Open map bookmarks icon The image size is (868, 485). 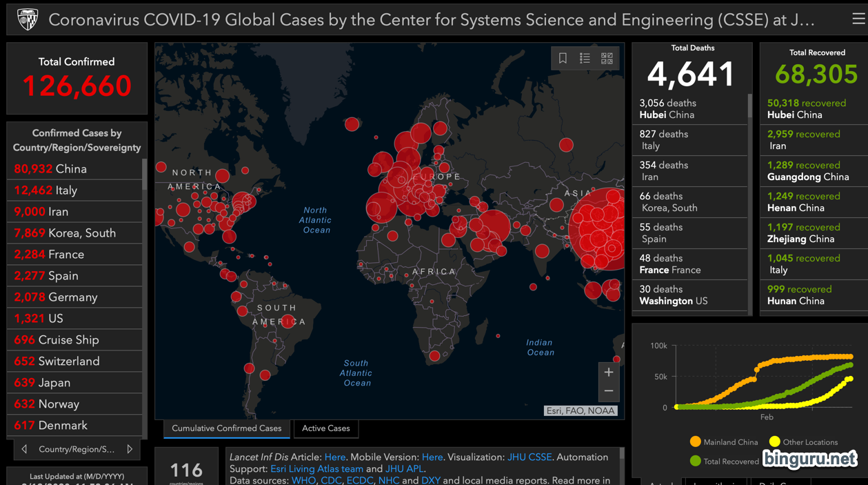click(563, 59)
